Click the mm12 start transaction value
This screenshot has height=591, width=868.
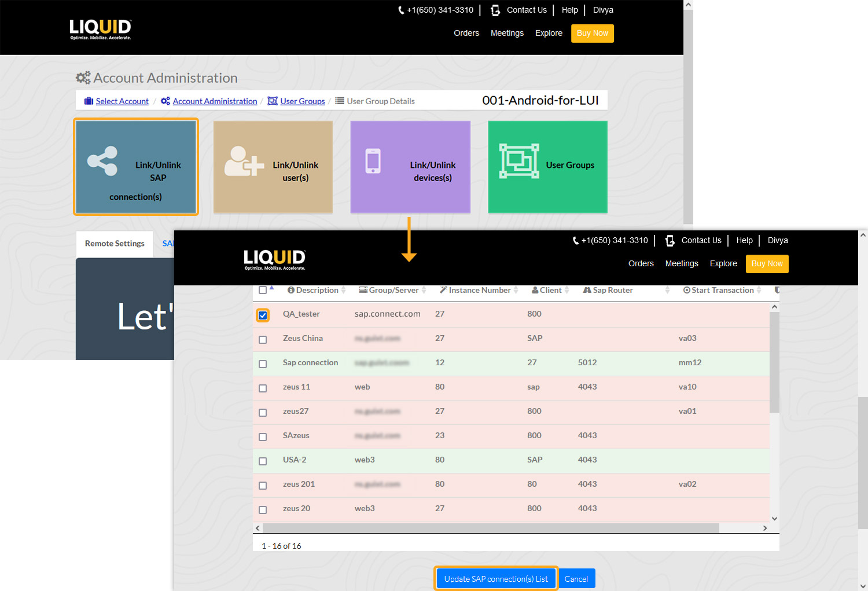[x=690, y=362]
